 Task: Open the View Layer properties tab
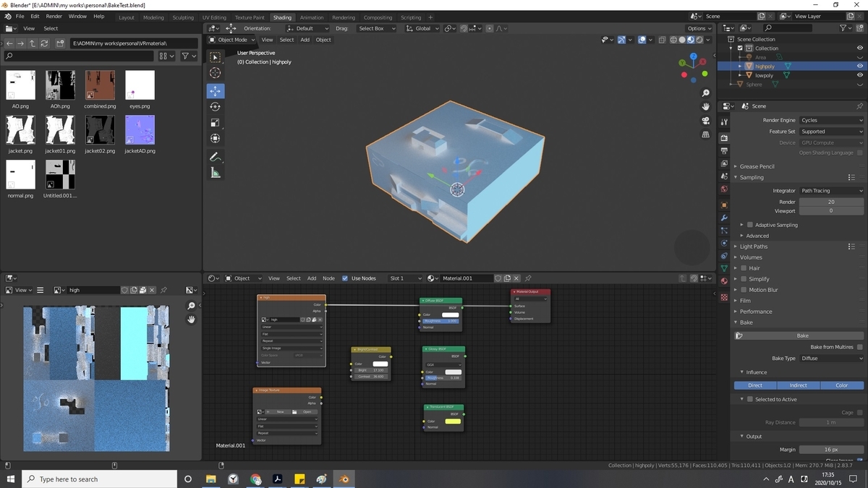tap(724, 163)
